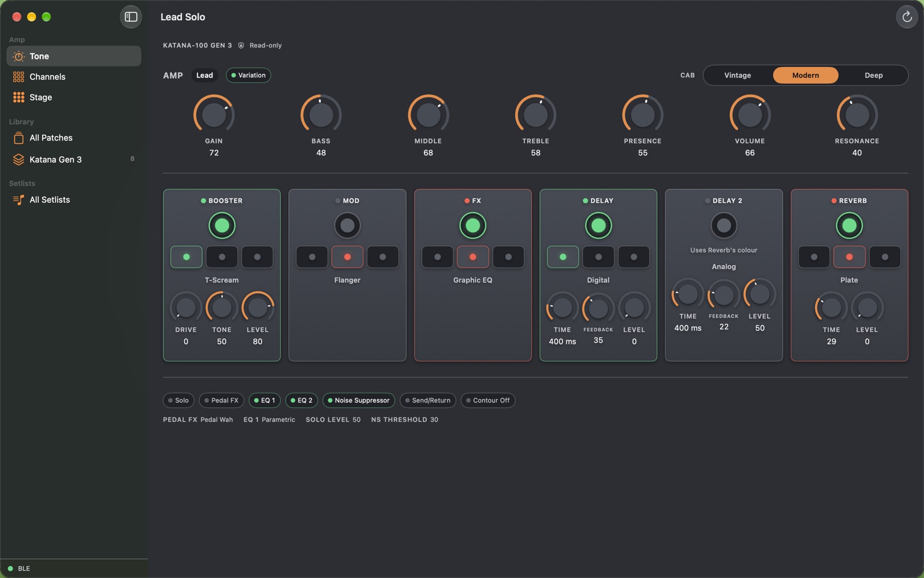The width and height of the screenshot is (924, 578).
Task: Click the BASS knob
Action: click(x=321, y=115)
